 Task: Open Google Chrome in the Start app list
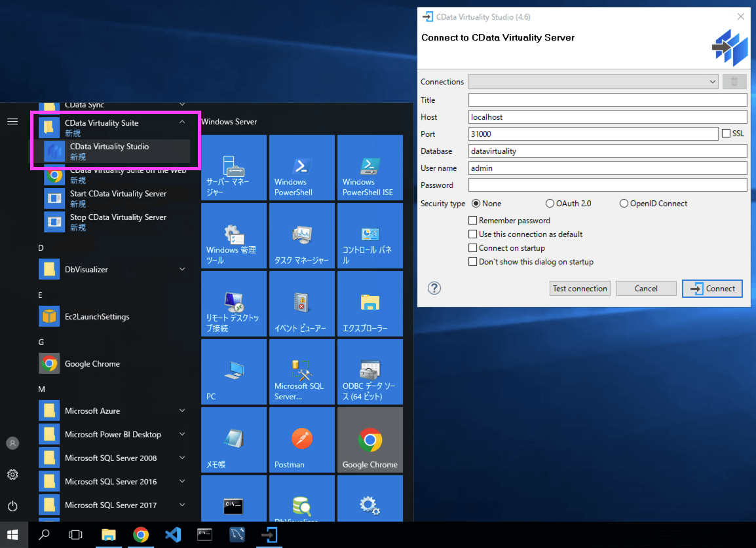click(x=114, y=364)
